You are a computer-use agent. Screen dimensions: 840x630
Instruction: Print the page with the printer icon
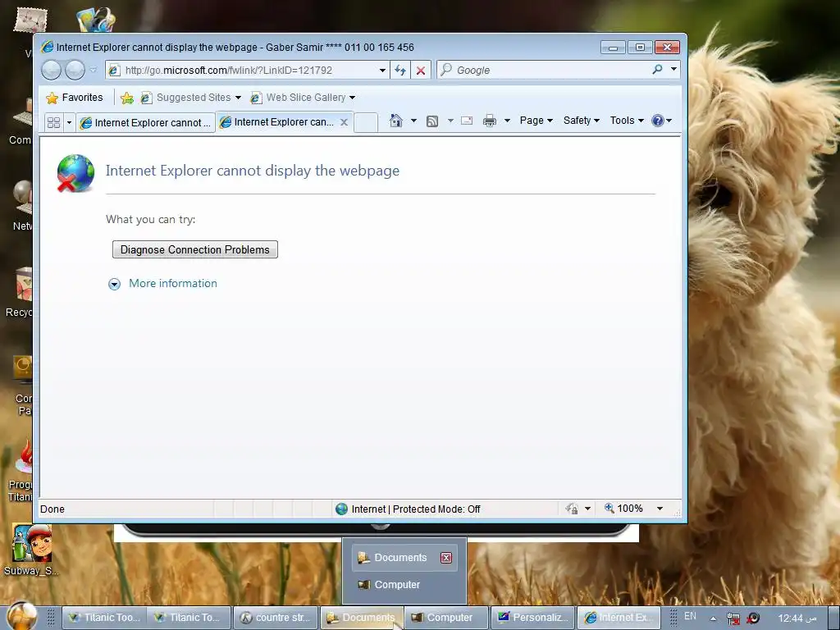coord(489,121)
